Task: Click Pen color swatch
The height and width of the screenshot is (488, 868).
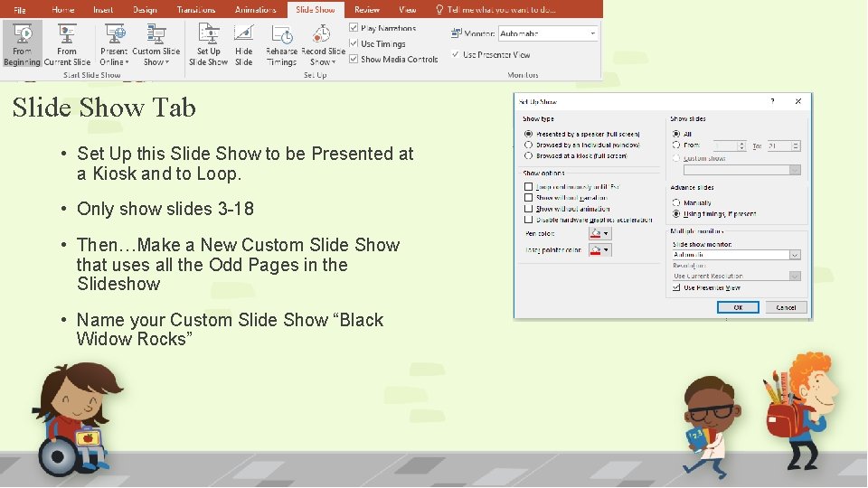Action: (596, 233)
